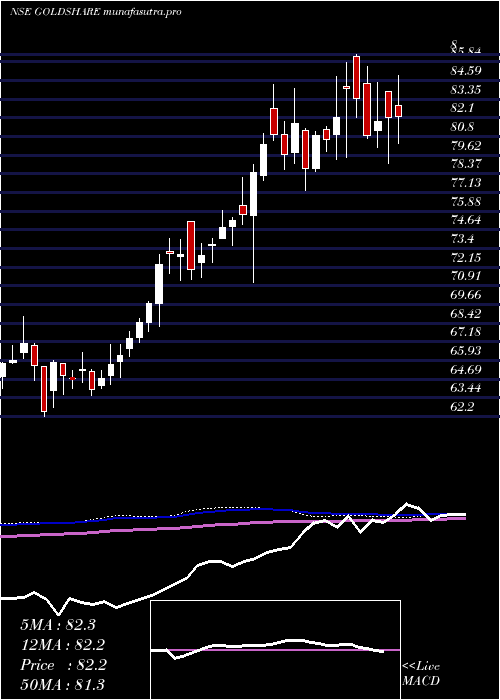This screenshot has height=700, width=500.
Task: Click the 69.66 price axis label
Action: tap(466, 295)
